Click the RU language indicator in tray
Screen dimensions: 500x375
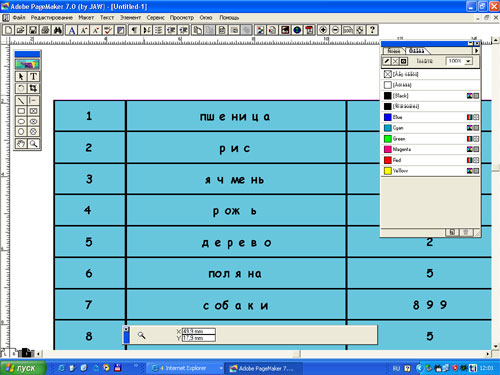(396, 368)
